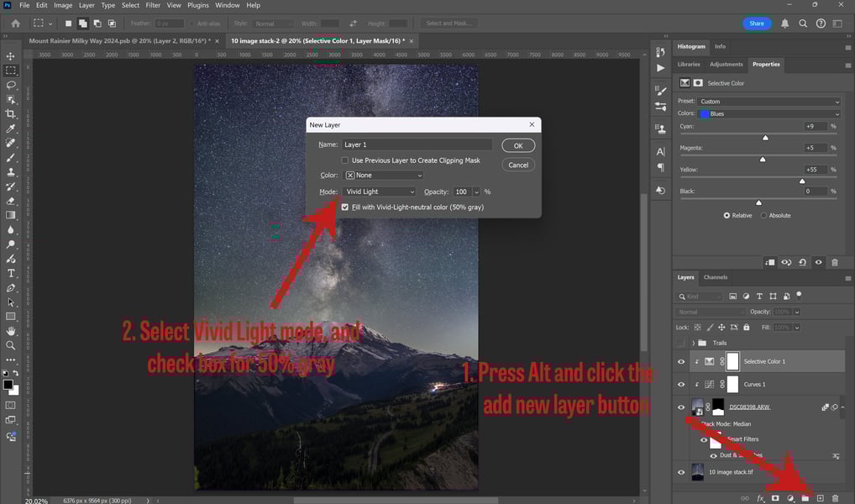The width and height of the screenshot is (855, 504).
Task: Click the delete layer trash icon
Action: pyautogui.click(x=835, y=498)
